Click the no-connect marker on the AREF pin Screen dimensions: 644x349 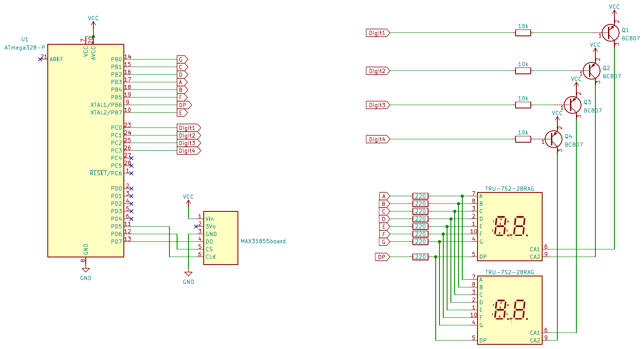click(x=40, y=60)
